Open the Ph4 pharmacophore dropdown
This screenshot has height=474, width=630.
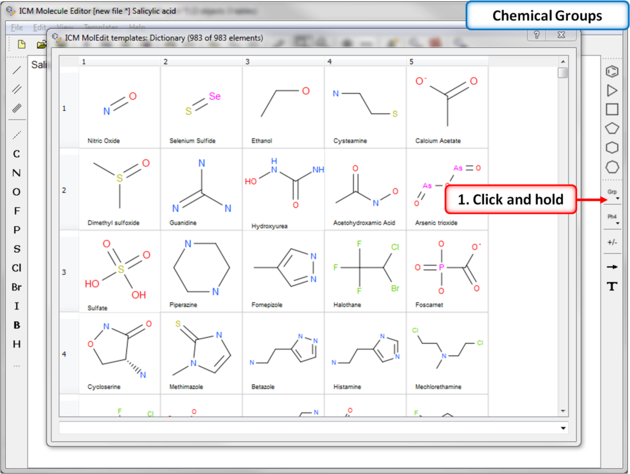pos(612,218)
